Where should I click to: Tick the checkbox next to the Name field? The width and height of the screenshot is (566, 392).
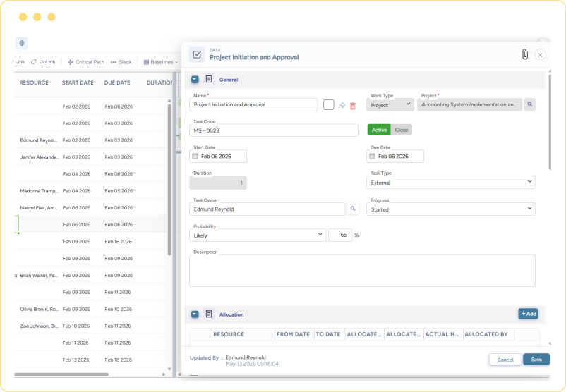click(328, 105)
